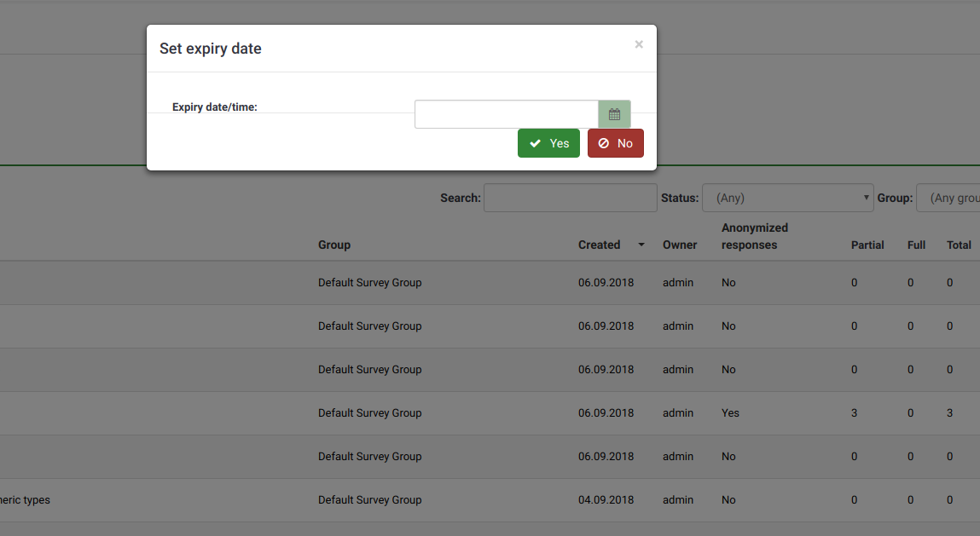Image resolution: width=980 pixels, height=536 pixels.
Task: Select the survey row created 04.09.2018
Action: (x=606, y=500)
